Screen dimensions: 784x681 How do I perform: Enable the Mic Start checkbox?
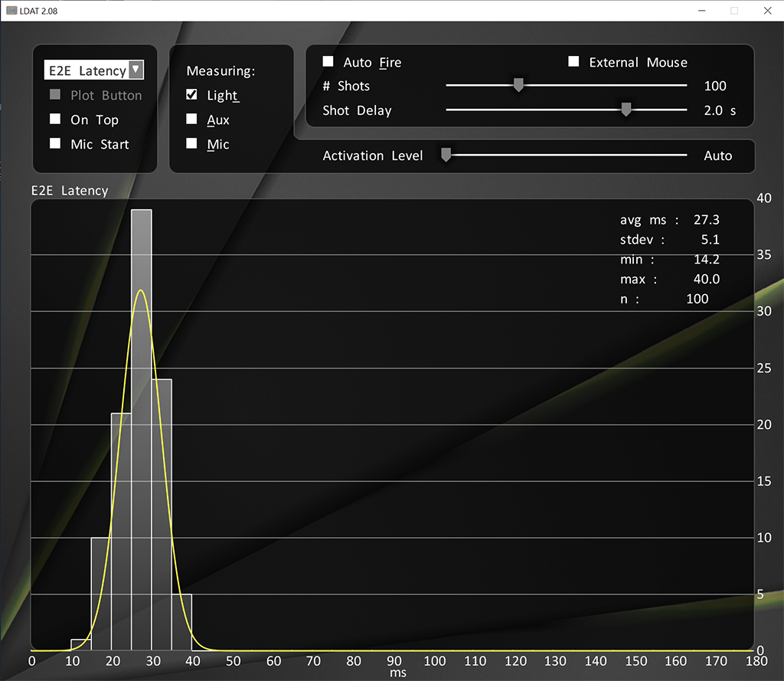55,143
